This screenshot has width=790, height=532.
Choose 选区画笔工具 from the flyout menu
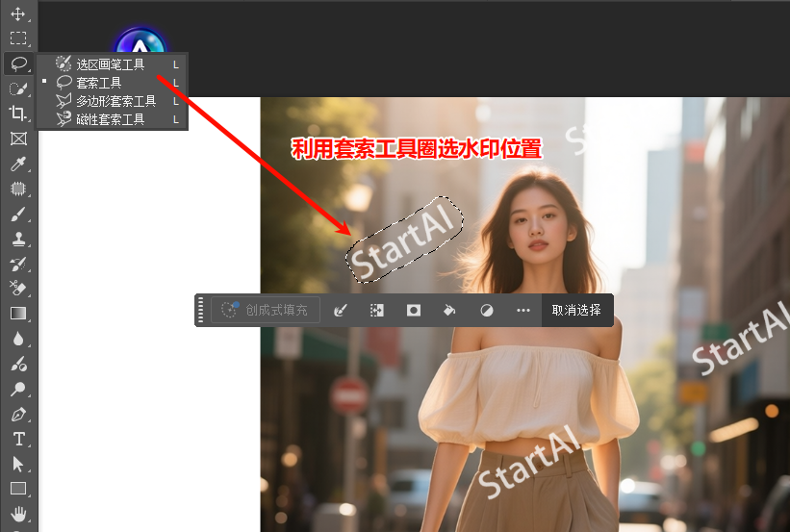(x=111, y=64)
